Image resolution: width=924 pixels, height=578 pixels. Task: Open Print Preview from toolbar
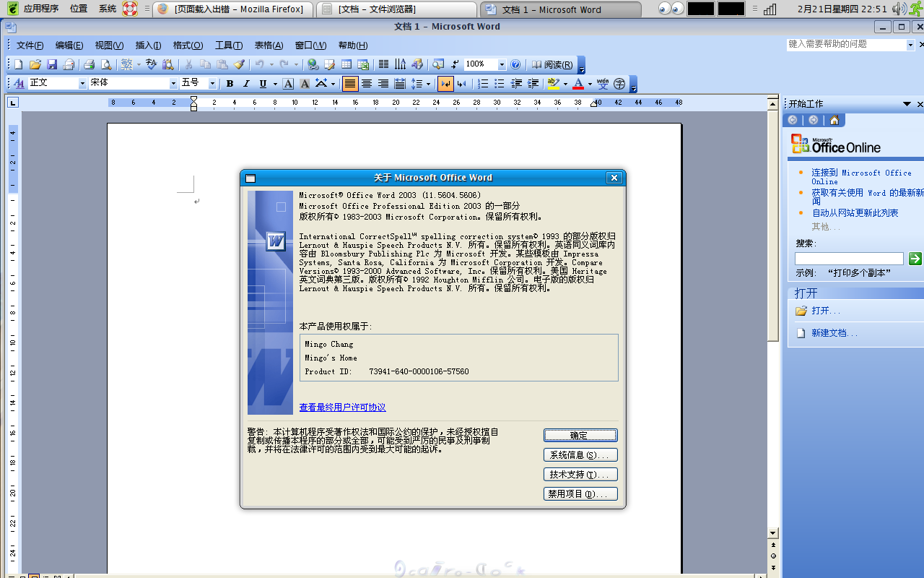pos(106,64)
